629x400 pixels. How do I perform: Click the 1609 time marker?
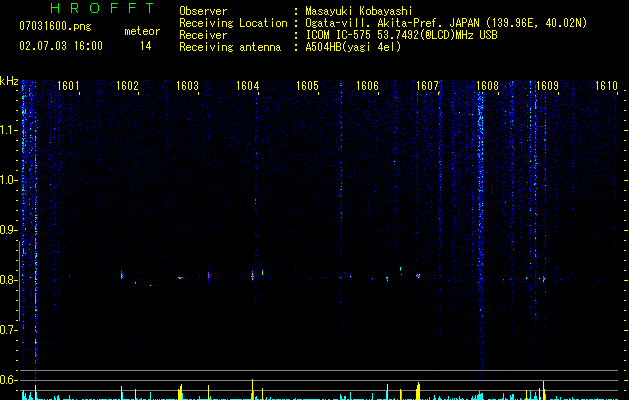click(547, 86)
